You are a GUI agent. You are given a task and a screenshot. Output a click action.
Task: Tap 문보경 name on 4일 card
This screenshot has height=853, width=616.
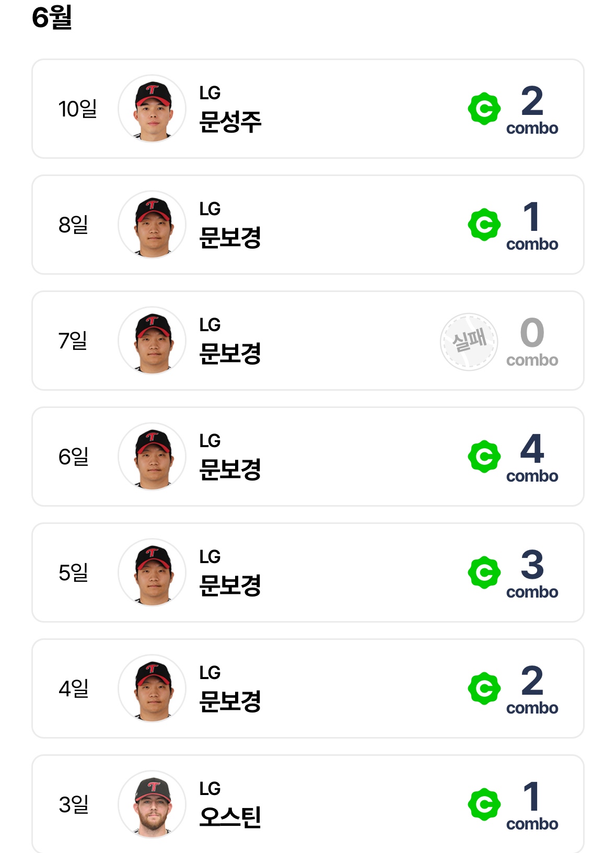(230, 702)
